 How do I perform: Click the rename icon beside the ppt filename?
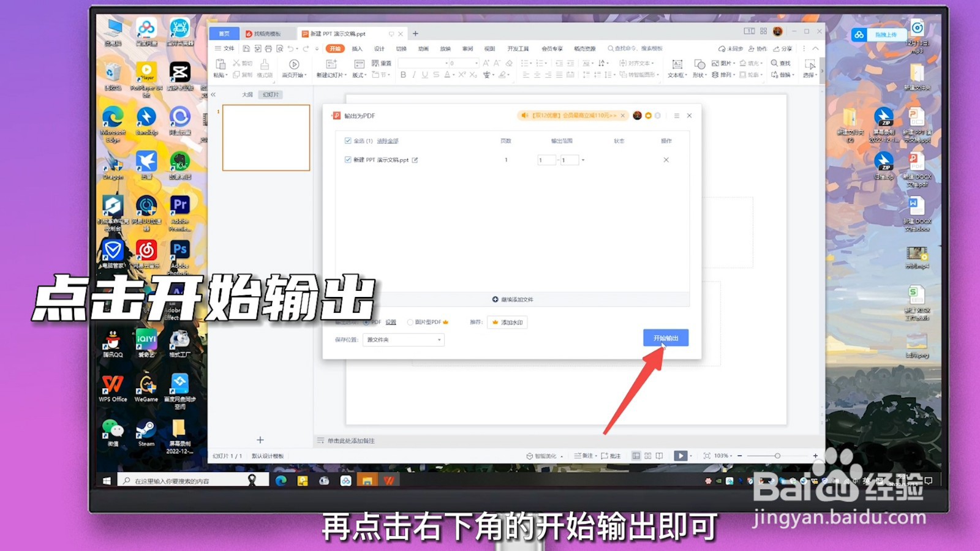(x=415, y=160)
